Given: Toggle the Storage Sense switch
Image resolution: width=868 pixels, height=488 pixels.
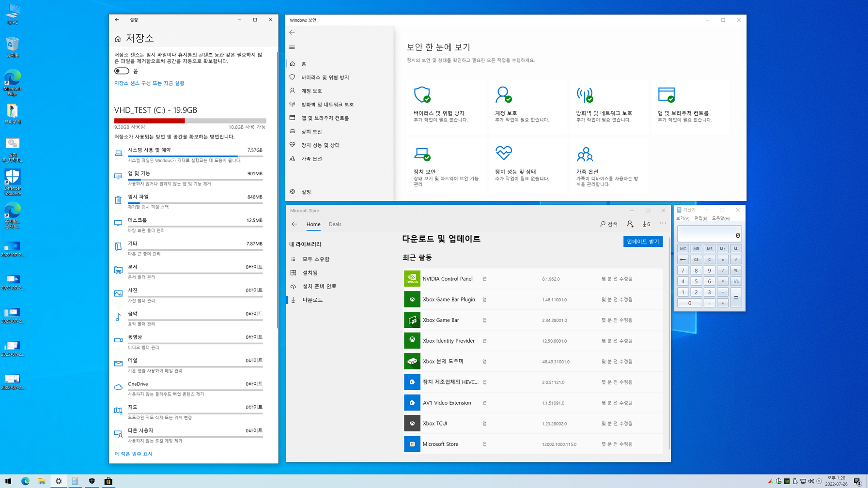Looking at the screenshot, I should 122,71.
